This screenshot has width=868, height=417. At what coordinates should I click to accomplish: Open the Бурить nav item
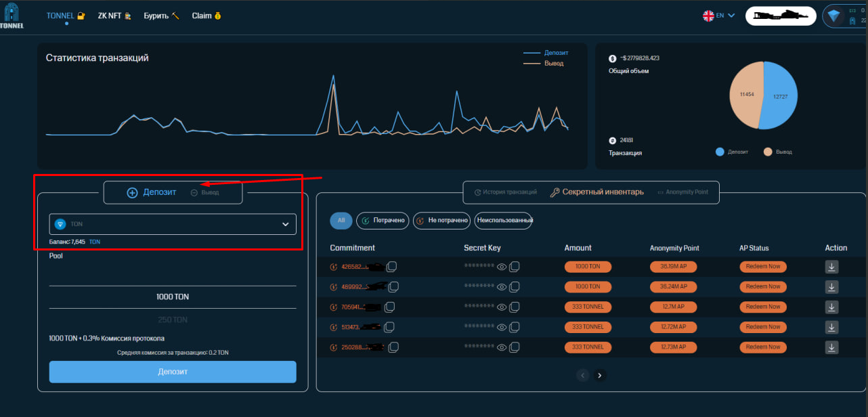161,16
